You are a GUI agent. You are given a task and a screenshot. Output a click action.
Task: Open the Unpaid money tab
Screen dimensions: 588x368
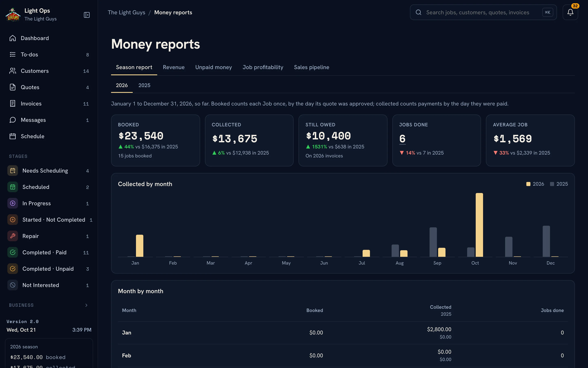(x=214, y=67)
